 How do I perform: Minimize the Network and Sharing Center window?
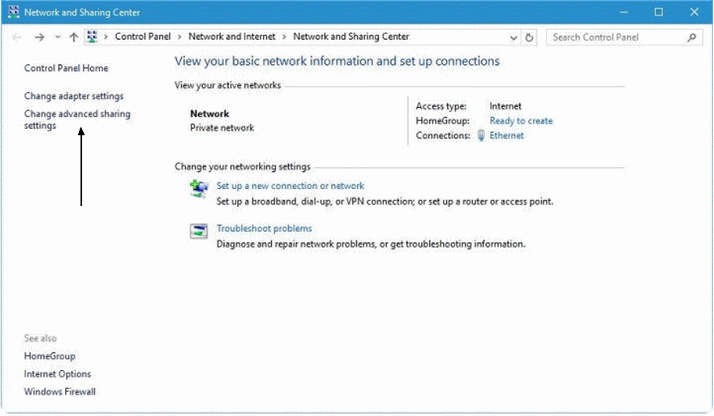click(x=624, y=12)
